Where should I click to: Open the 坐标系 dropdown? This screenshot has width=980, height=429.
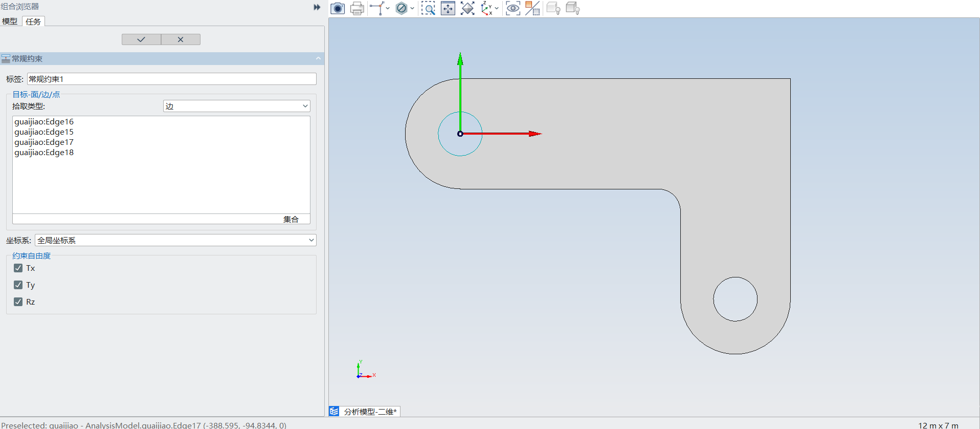click(x=175, y=240)
